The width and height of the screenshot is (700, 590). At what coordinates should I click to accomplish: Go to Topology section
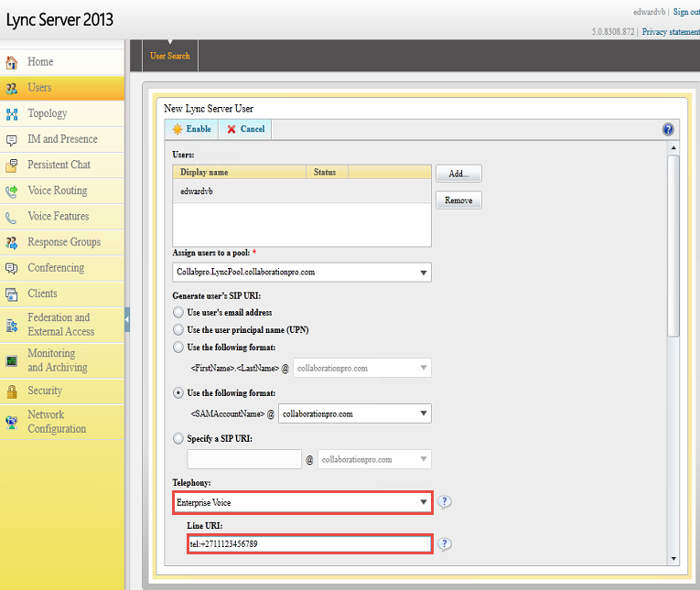pyautogui.click(x=62, y=113)
